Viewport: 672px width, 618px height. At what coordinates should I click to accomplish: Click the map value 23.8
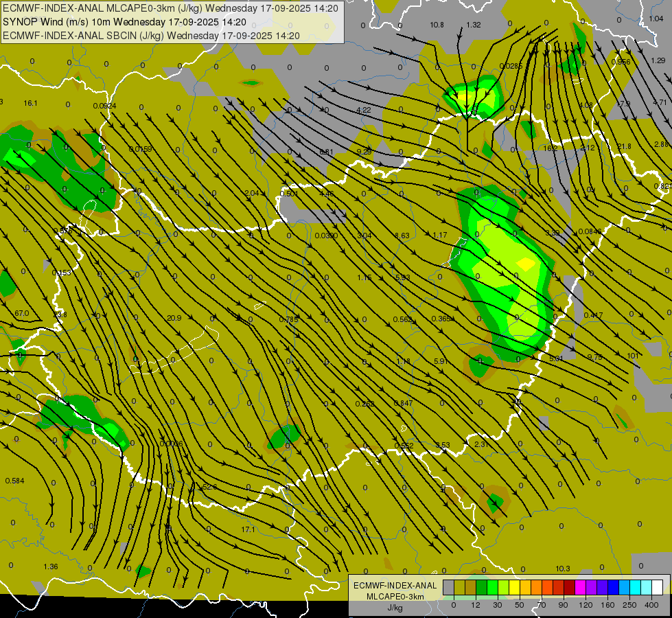tap(60, 314)
